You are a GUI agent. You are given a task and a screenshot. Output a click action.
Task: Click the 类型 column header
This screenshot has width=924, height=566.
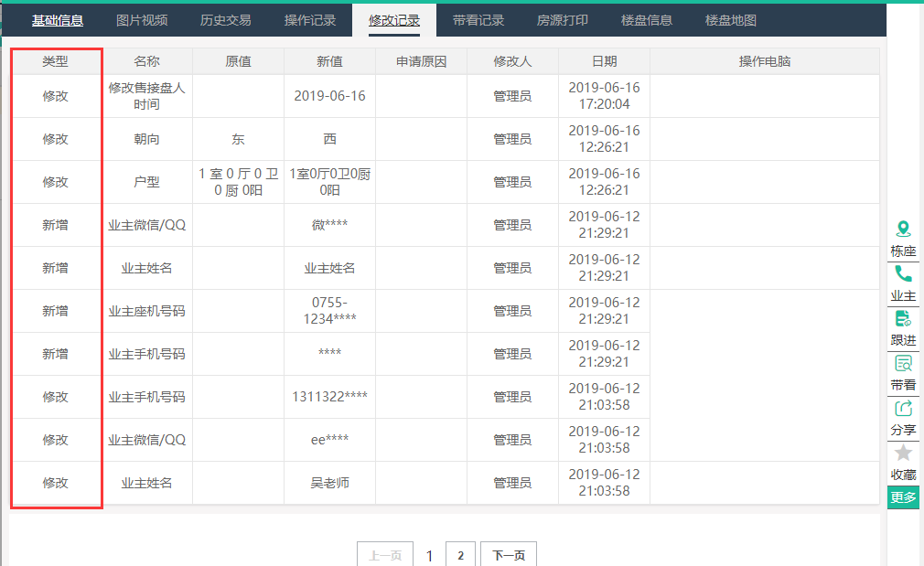coord(56,61)
